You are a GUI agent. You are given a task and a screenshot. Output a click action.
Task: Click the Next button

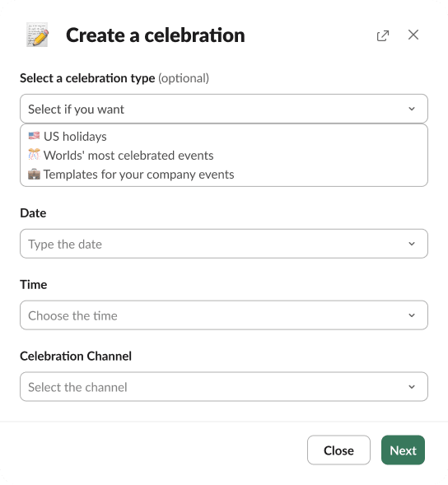click(x=403, y=450)
